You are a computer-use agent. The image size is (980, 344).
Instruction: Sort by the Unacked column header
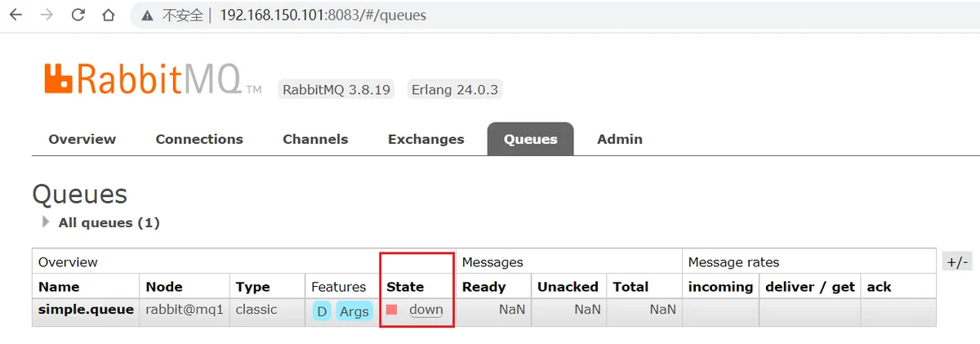click(568, 287)
